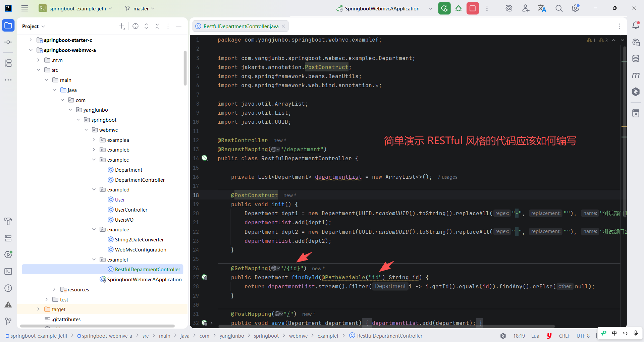Open UserController class in tree

[x=131, y=210]
